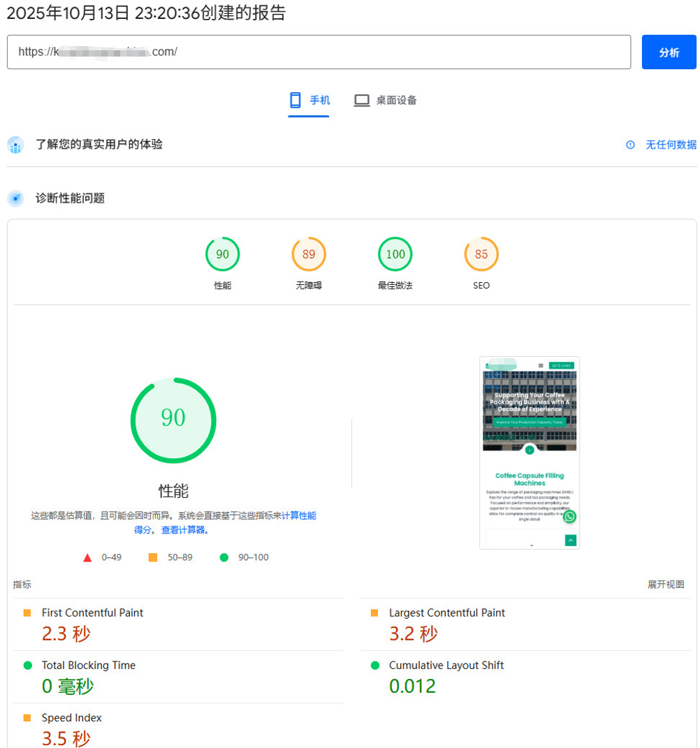Click the page screenshot thumbnail
This screenshot has height=748, width=700.
530,453
